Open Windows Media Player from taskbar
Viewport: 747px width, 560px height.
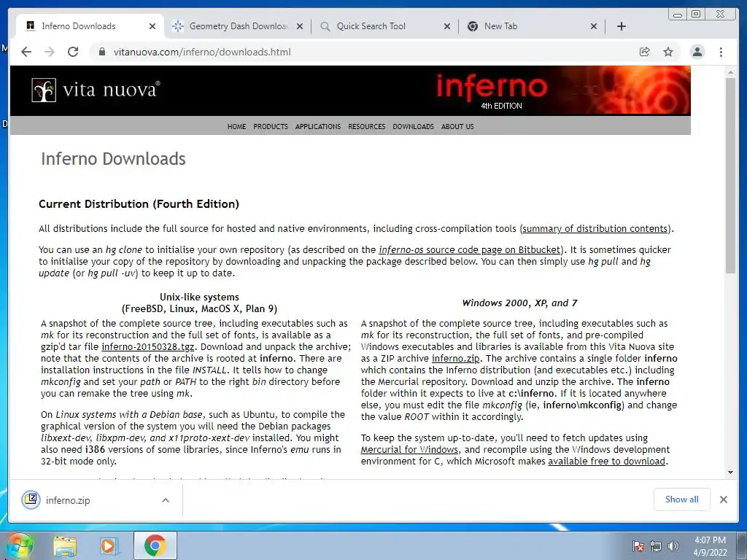click(109, 545)
